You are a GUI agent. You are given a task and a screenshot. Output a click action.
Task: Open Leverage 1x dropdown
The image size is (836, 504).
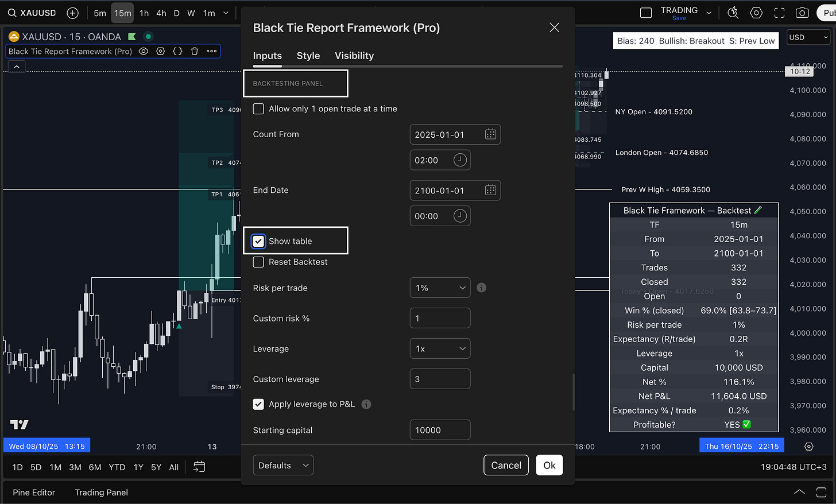[440, 348]
